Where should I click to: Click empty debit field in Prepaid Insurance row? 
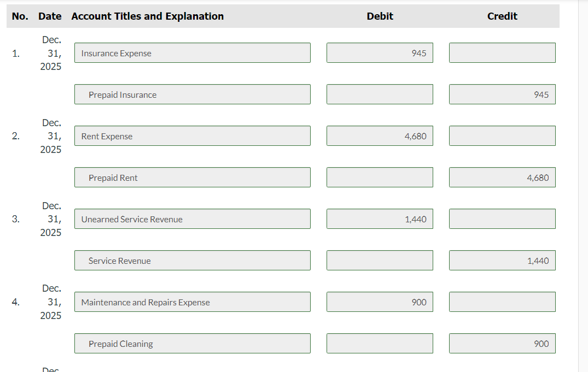click(380, 95)
